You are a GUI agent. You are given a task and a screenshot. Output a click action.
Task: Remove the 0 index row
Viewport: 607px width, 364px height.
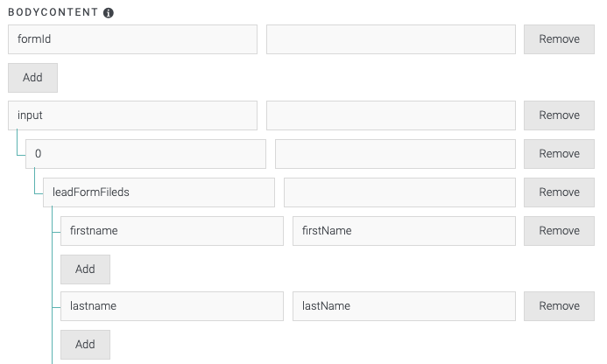click(559, 154)
